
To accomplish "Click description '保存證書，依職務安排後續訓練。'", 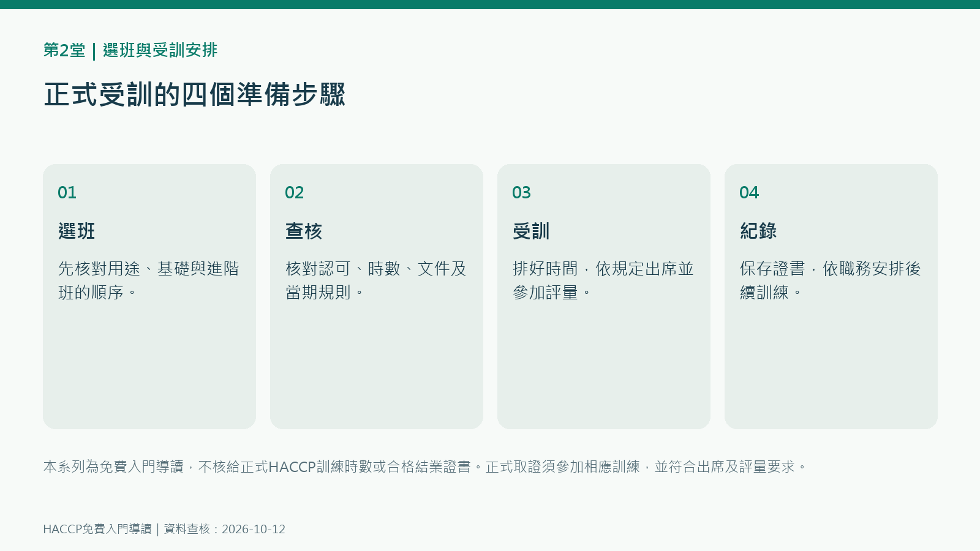I will pyautogui.click(x=831, y=280).
